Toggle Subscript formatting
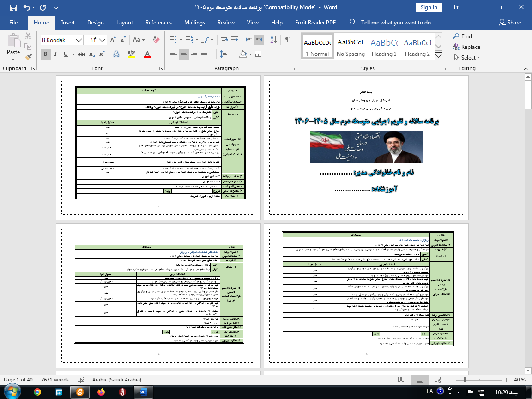 point(92,54)
